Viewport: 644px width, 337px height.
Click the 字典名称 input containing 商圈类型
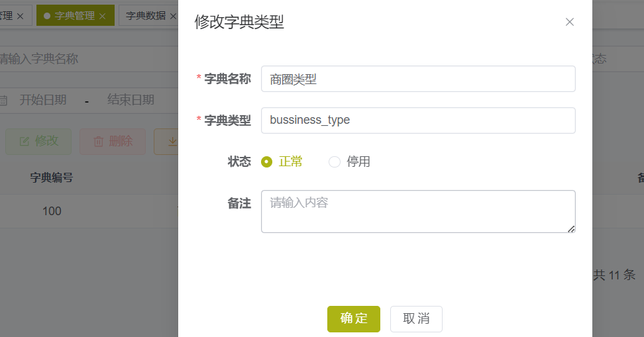tap(418, 79)
